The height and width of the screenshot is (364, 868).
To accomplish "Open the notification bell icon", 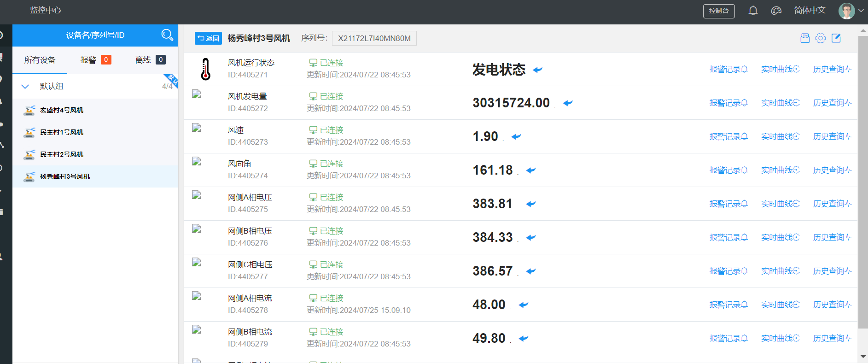I will [753, 11].
